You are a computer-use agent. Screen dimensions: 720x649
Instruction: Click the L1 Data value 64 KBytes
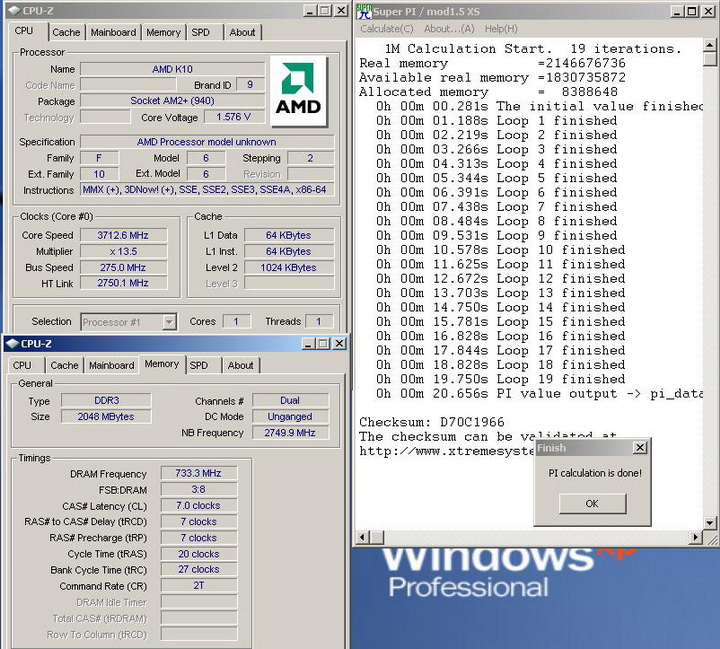(x=289, y=235)
